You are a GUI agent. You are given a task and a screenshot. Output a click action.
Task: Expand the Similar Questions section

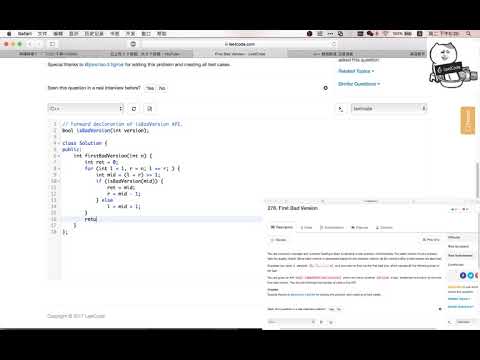[x=359, y=84]
